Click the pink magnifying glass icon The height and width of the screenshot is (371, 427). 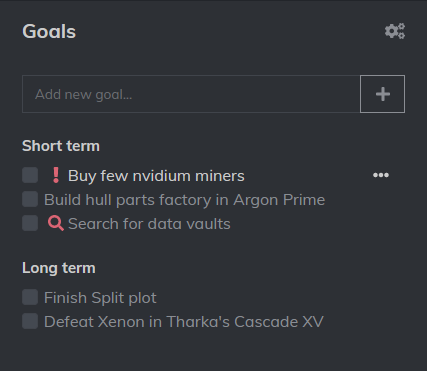(x=56, y=223)
